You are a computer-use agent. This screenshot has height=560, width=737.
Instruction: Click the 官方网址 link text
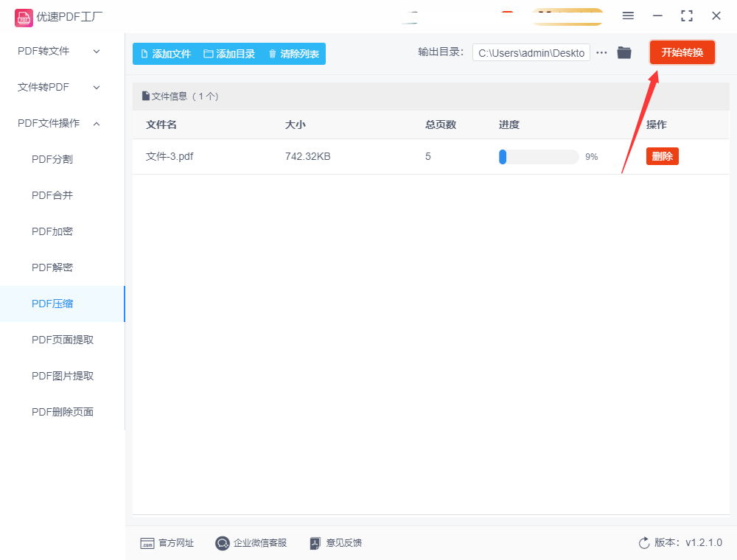[x=176, y=543]
